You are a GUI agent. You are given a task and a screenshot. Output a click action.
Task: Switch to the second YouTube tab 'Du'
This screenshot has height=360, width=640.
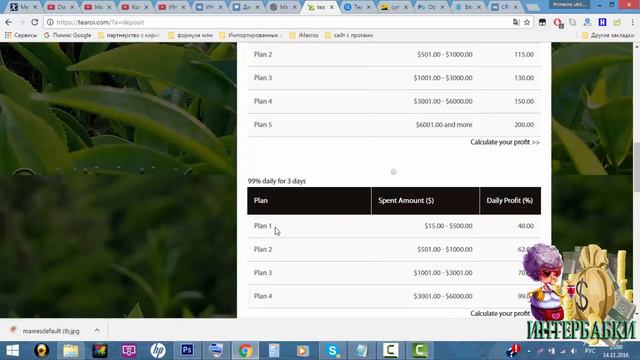[60, 7]
